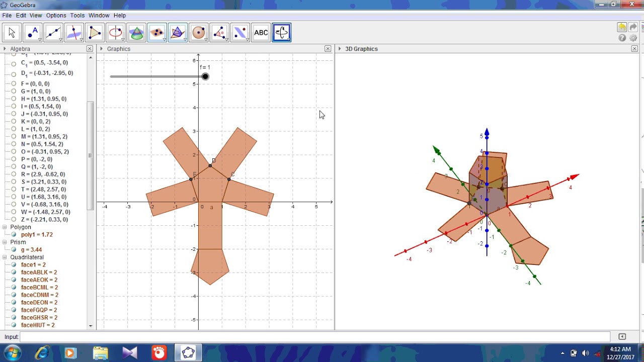This screenshot has height=362, width=644.
Task: Open the File menu
Action: click(7, 16)
